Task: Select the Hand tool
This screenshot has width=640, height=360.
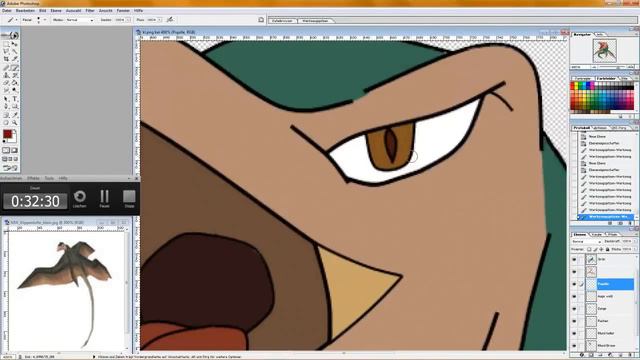Action: [x=6, y=123]
